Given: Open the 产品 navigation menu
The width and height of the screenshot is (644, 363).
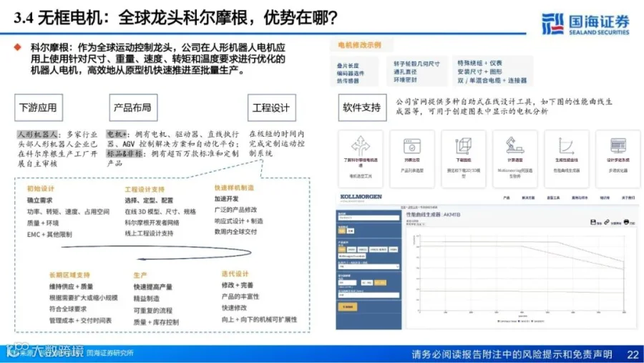Looking at the screenshot, I should coord(506,198).
